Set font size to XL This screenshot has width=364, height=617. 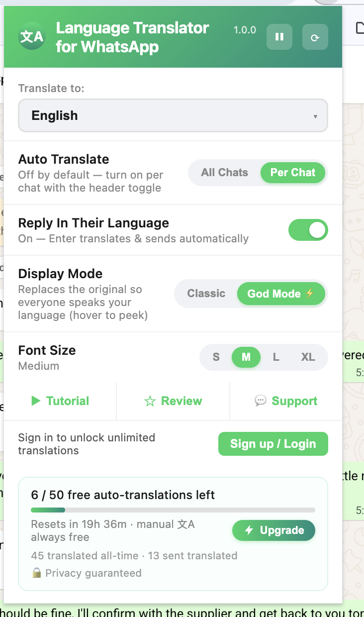308,357
